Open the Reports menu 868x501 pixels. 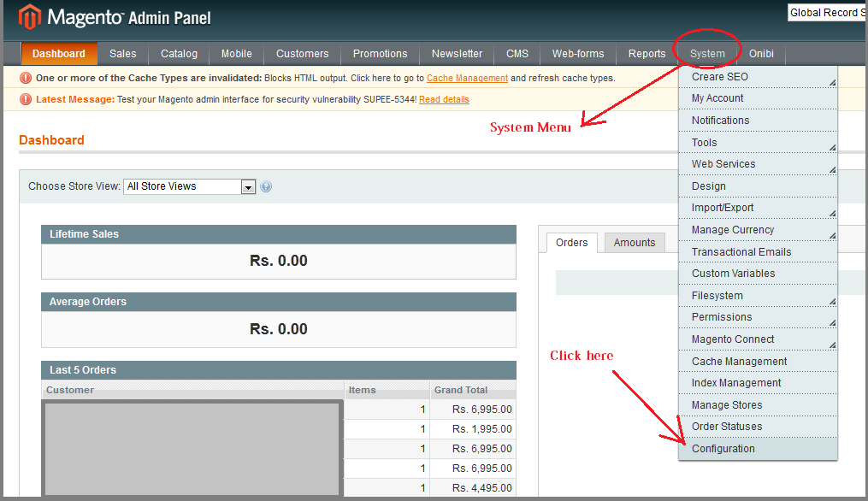pos(647,54)
